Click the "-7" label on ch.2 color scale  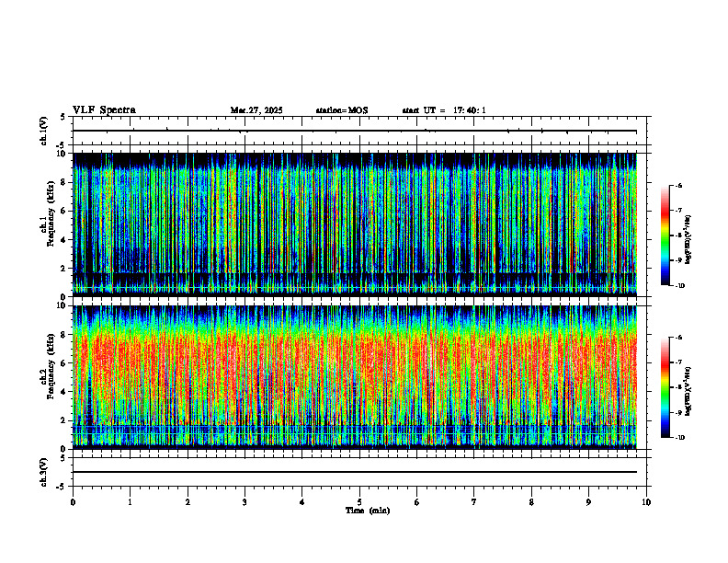(x=678, y=362)
